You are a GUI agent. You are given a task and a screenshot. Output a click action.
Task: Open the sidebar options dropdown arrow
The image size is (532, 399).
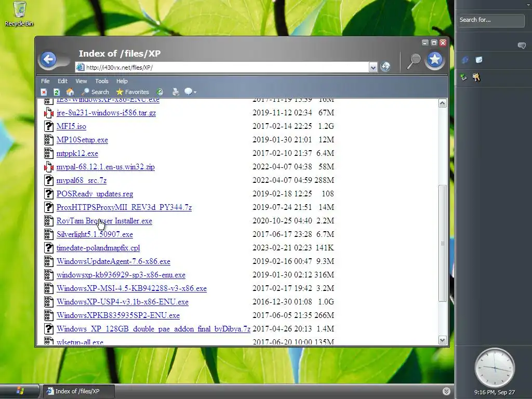click(528, 5)
